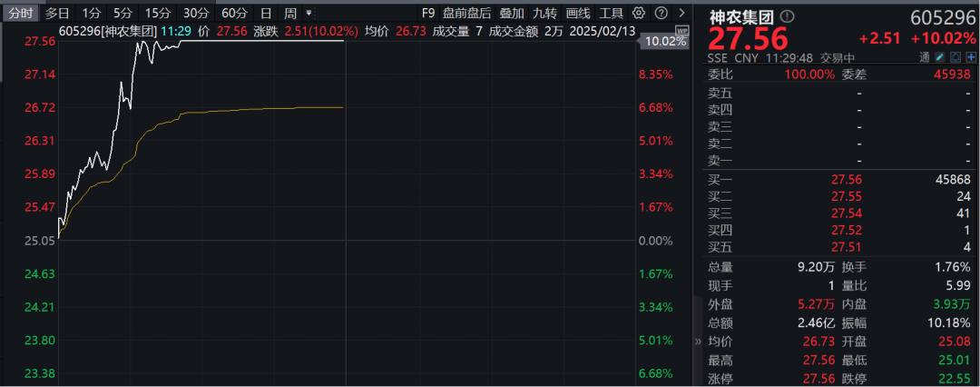
Task: Select the 15分 period tab
Action: (157, 13)
